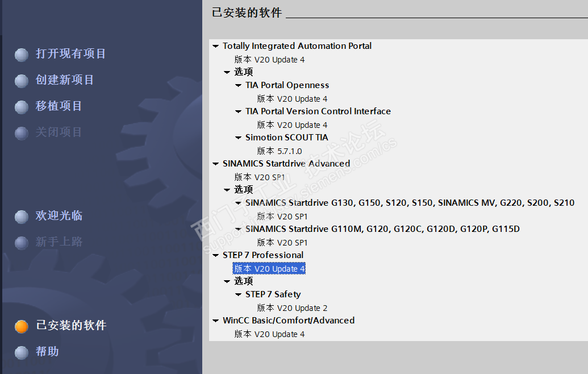Image resolution: width=588 pixels, height=374 pixels.
Task: Click the bullet icon beside 帮助
Action: [x=22, y=352]
